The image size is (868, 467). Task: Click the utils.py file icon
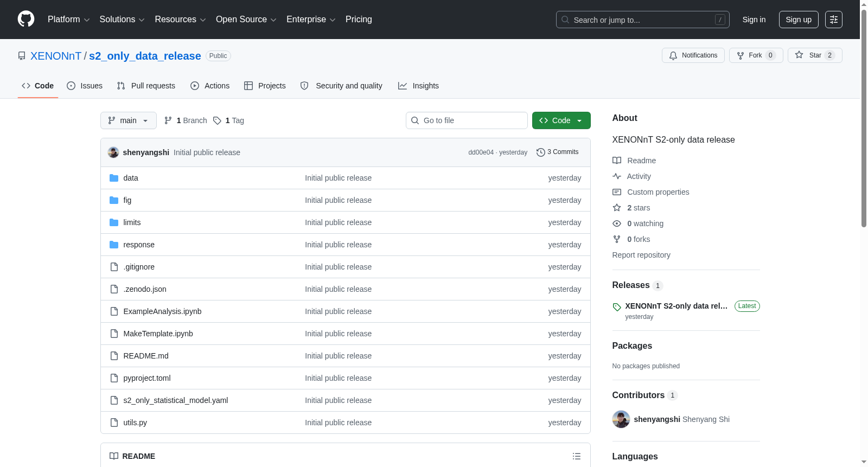(x=114, y=423)
